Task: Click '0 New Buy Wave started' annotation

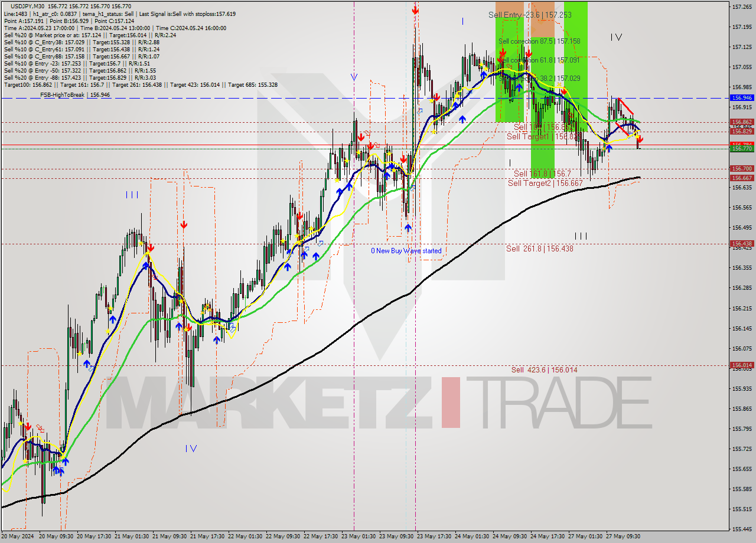Action: click(x=406, y=251)
